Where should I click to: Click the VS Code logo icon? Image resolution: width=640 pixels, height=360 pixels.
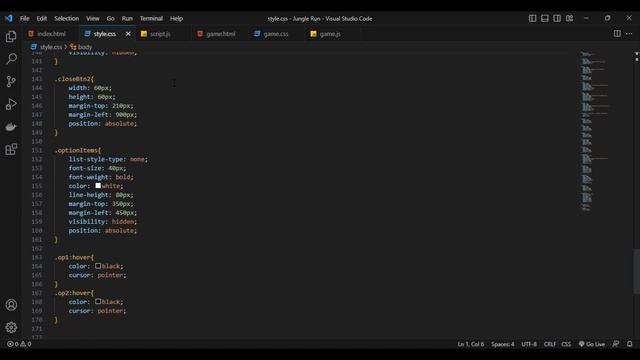point(9,18)
